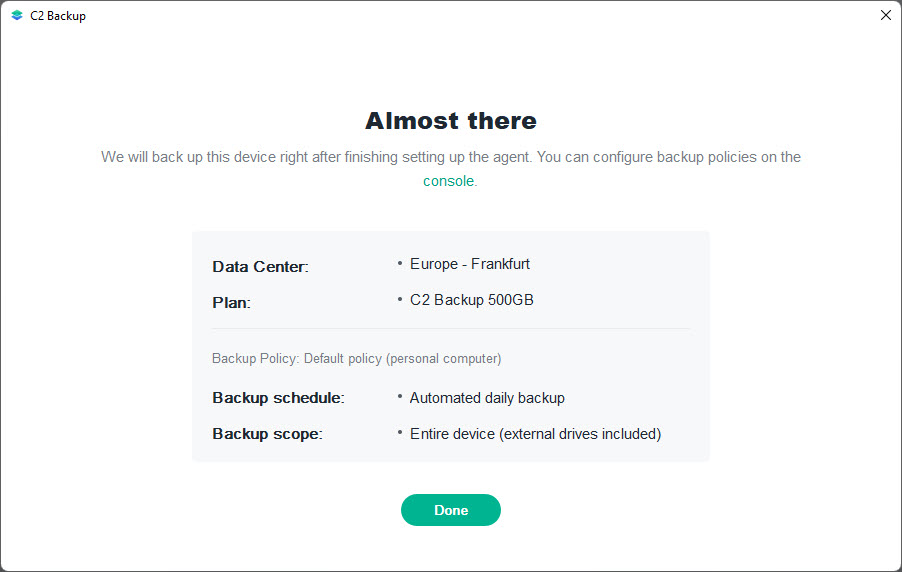Open the console link

point(448,181)
